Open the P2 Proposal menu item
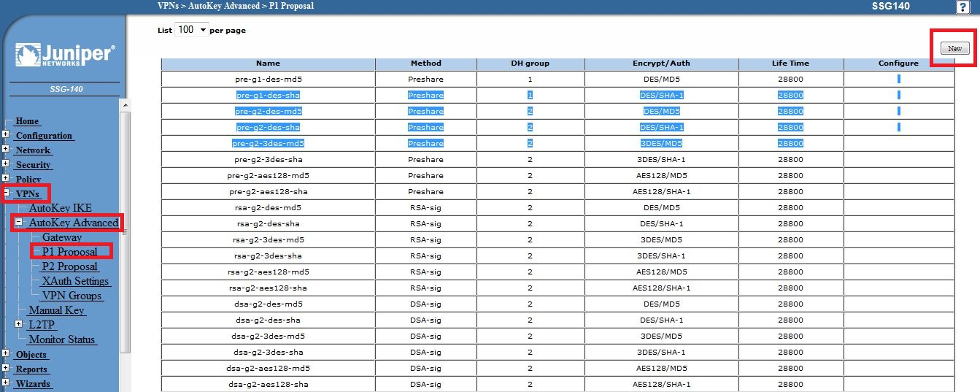The height and width of the screenshot is (392, 980). 70,266
